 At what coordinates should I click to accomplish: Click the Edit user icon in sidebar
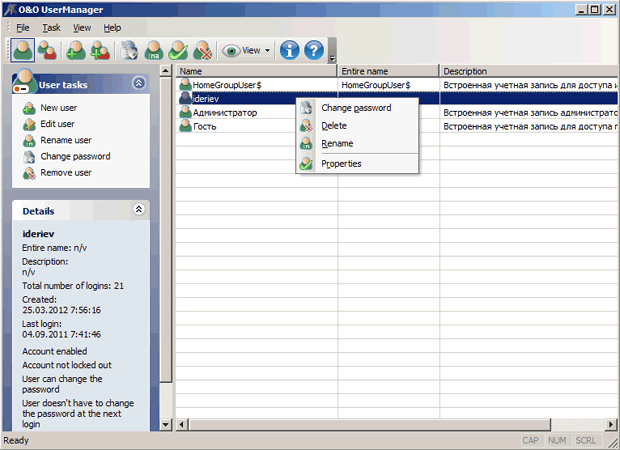point(29,124)
